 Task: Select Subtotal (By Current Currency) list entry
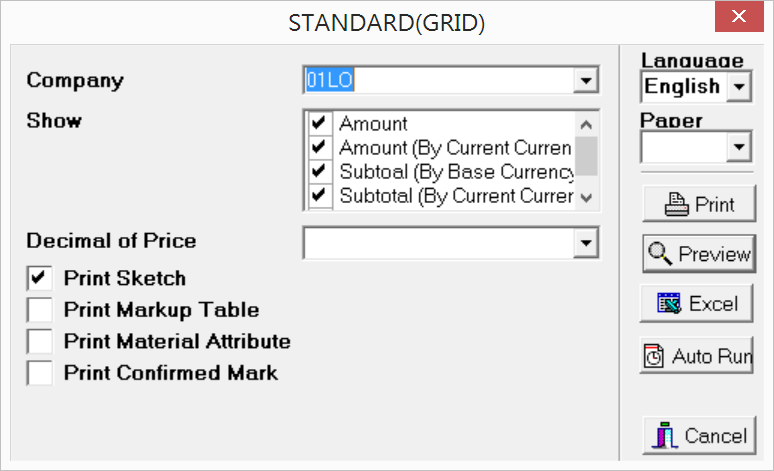[456, 196]
